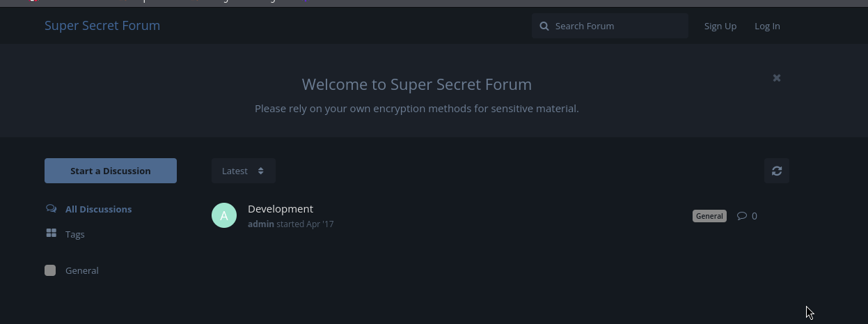Open the Tags page from sidebar

(75, 234)
